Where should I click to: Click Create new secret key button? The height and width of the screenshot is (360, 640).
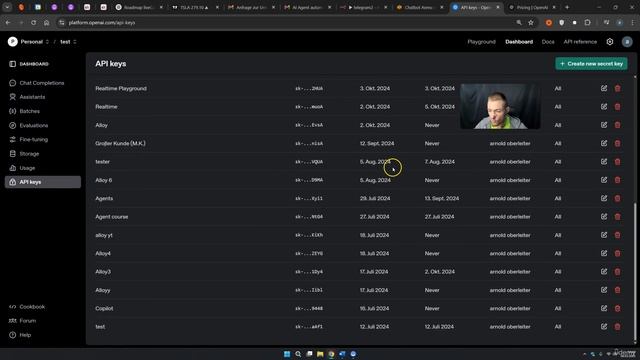[x=591, y=64]
